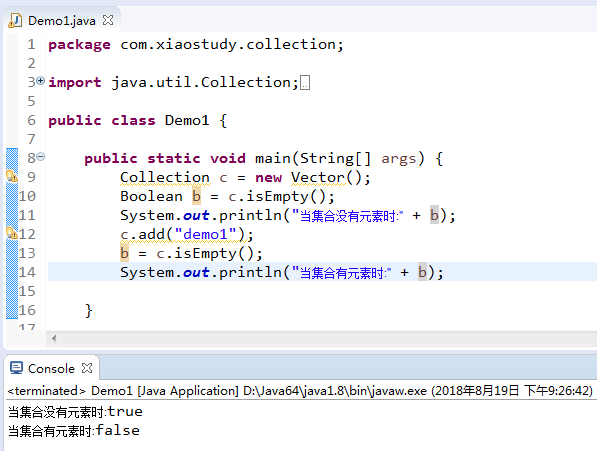Click line number 15 in the gutter
Image resolution: width=597 pixels, height=451 pixels.
(27, 291)
